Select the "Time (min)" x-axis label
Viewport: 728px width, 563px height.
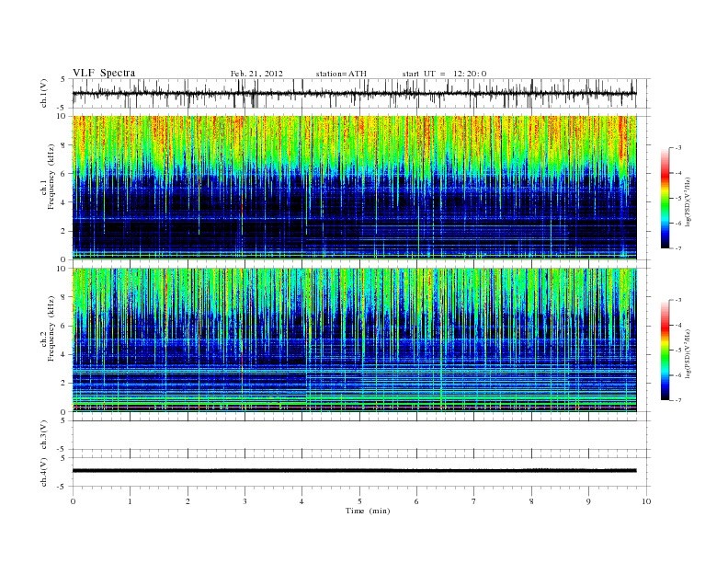368,511
